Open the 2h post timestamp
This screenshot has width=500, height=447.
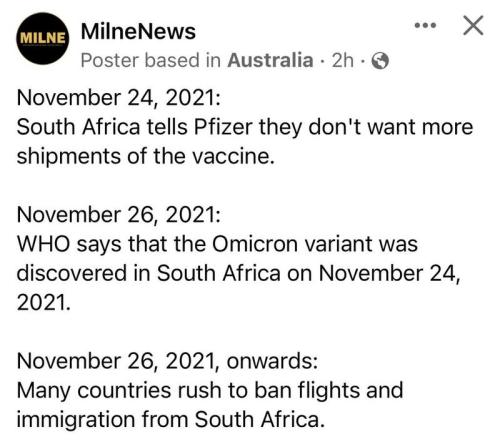(x=342, y=60)
